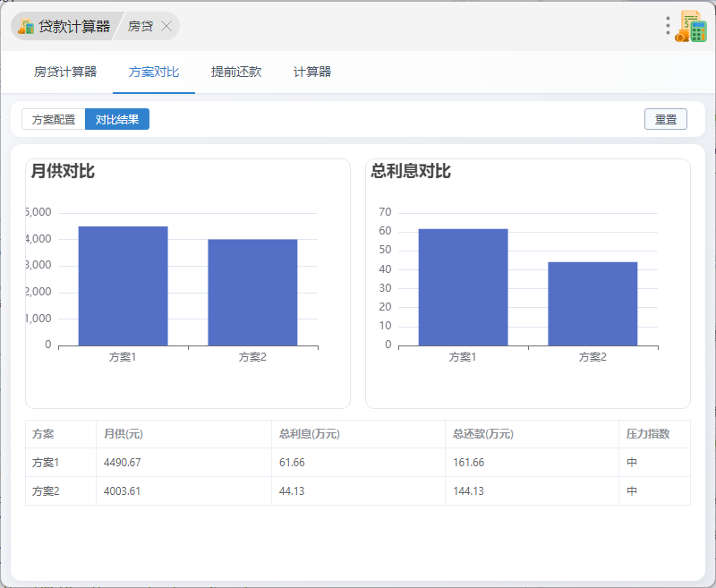Image resolution: width=716 pixels, height=588 pixels.
Task: Click the 144.13 total repayment cell
Action: pos(470,491)
